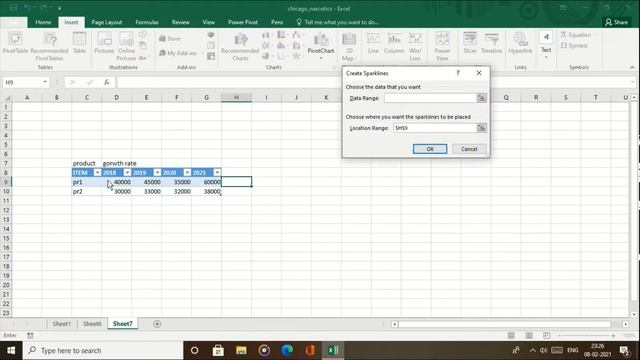640x360 pixels.
Task: Add a new sheet
Action: 157,324
